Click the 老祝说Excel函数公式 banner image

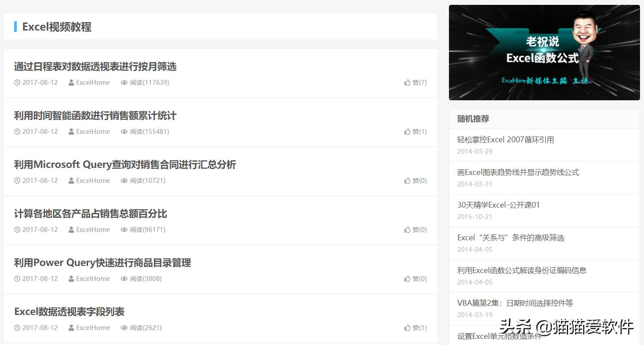[544, 53]
